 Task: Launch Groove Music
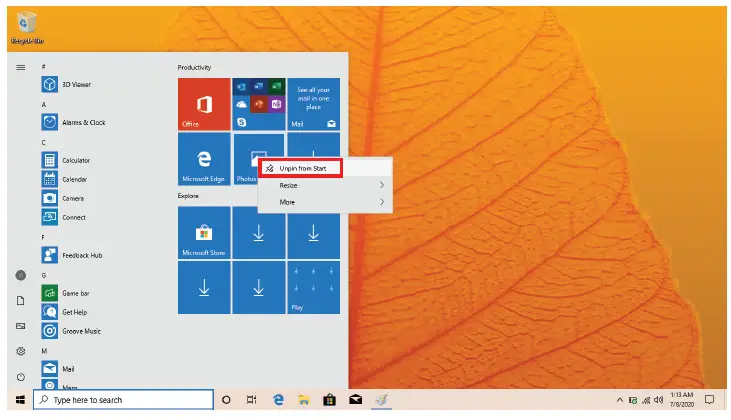(x=71, y=331)
